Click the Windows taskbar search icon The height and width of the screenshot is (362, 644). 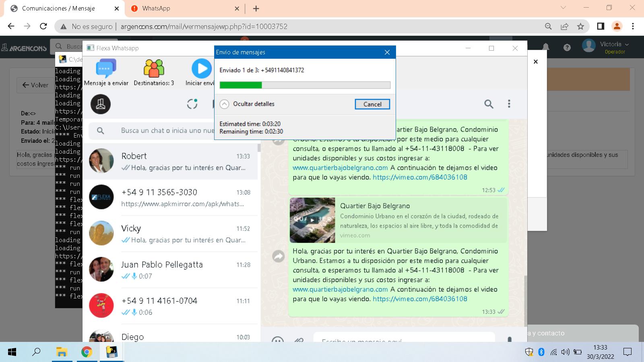tap(37, 352)
